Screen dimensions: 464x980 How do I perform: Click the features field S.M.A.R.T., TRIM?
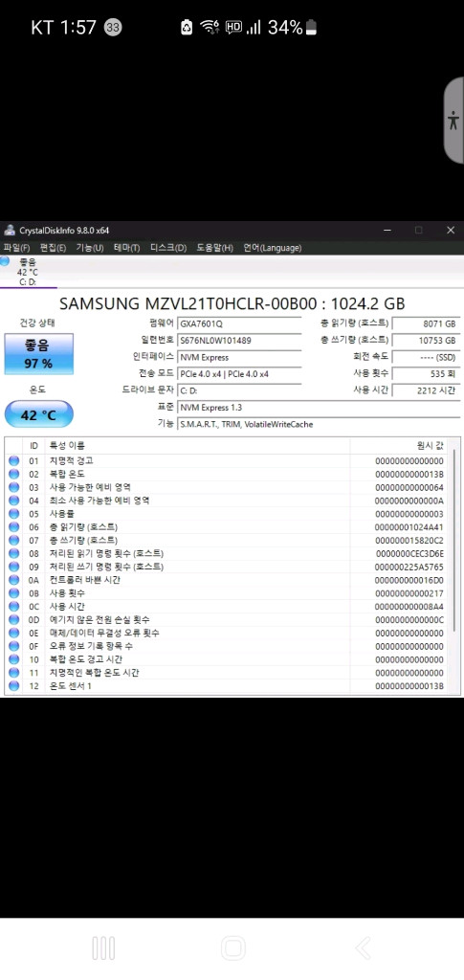319,424
